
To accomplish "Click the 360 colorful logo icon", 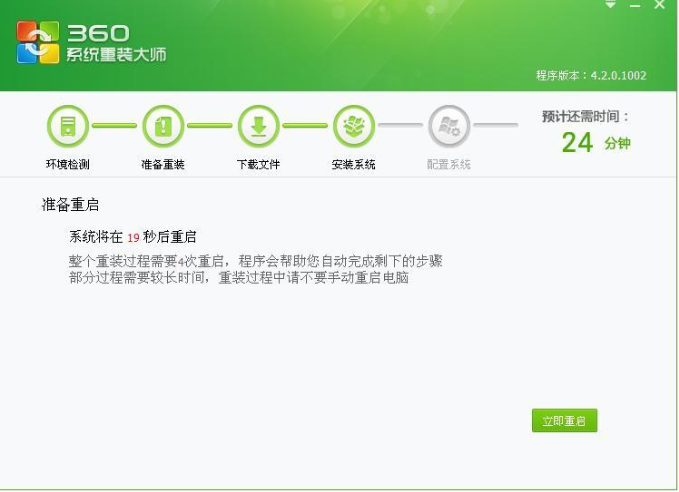I will click(38, 42).
